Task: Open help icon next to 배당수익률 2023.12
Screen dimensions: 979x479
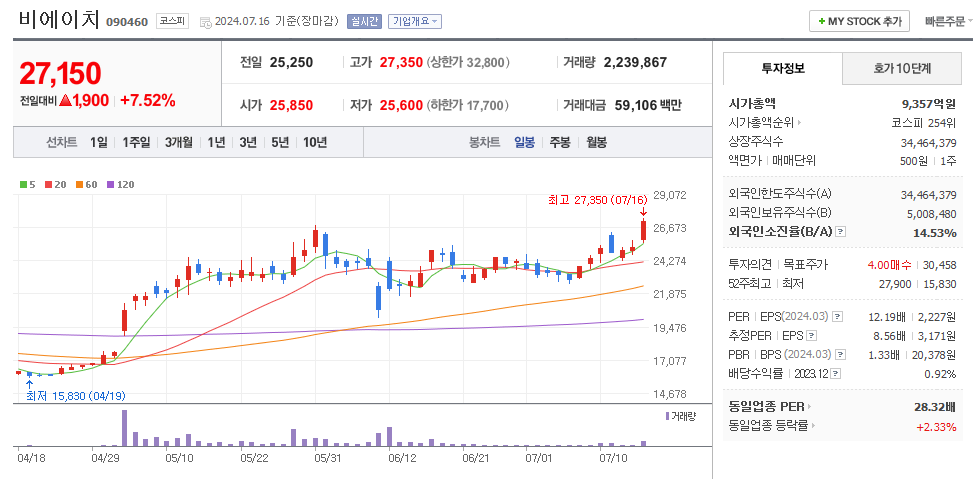Action: coord(836,374)
